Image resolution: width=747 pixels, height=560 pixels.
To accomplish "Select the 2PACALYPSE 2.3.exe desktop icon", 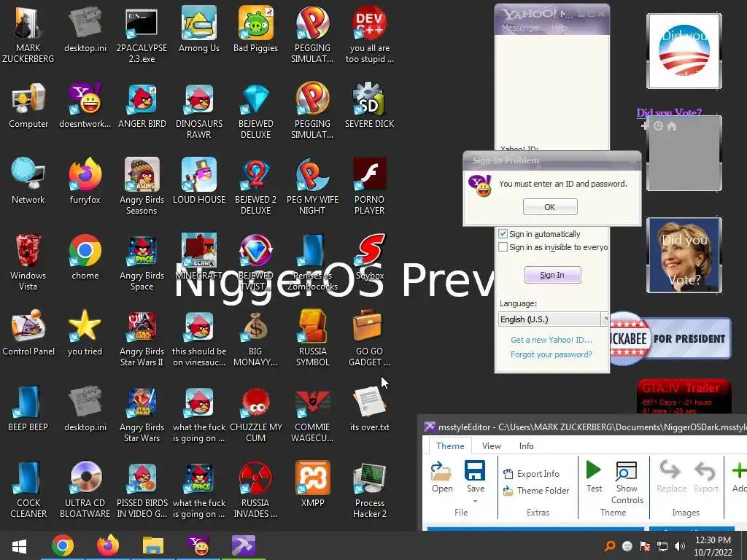I will pyautogui.click(x=142, y=34).
